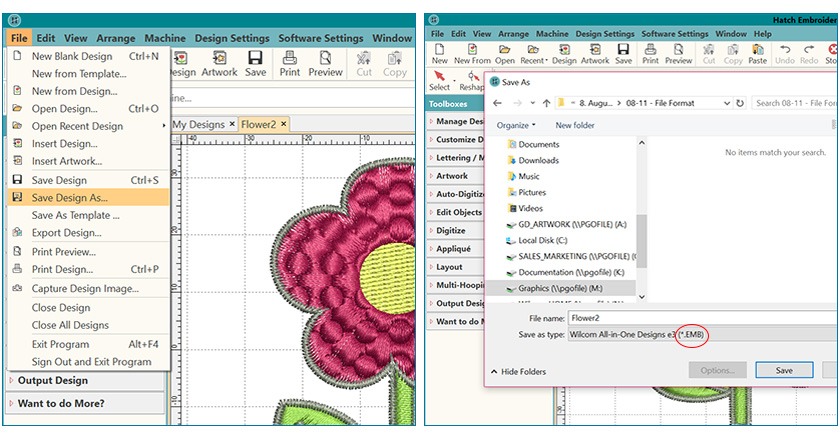Click the New From toolbar icon
This screenshot has width=840, height=440.
473,53
